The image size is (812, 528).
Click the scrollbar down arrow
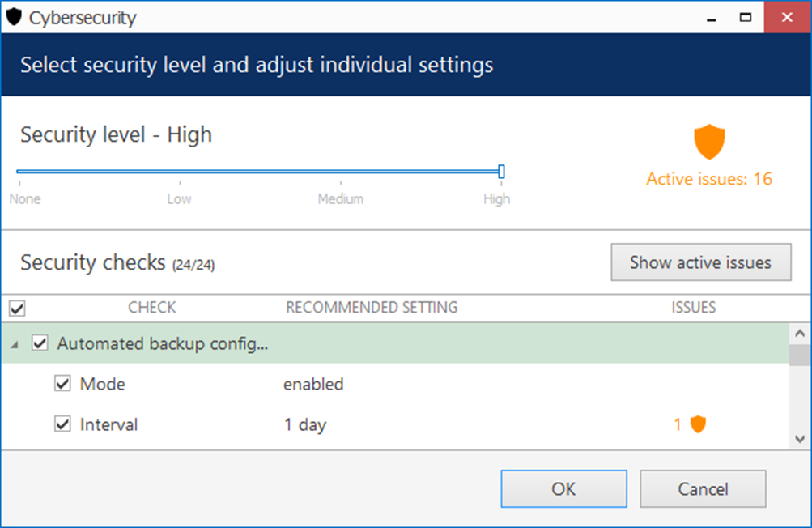[799, 438]
